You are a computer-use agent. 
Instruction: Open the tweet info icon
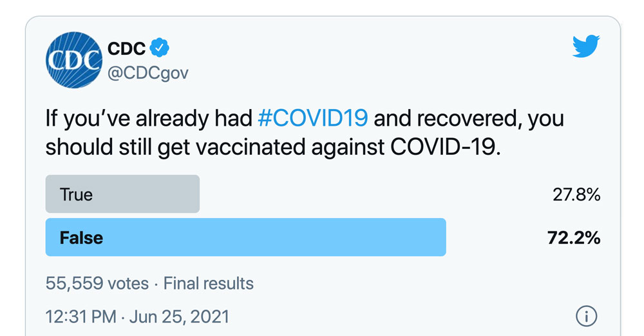[586, 316]
